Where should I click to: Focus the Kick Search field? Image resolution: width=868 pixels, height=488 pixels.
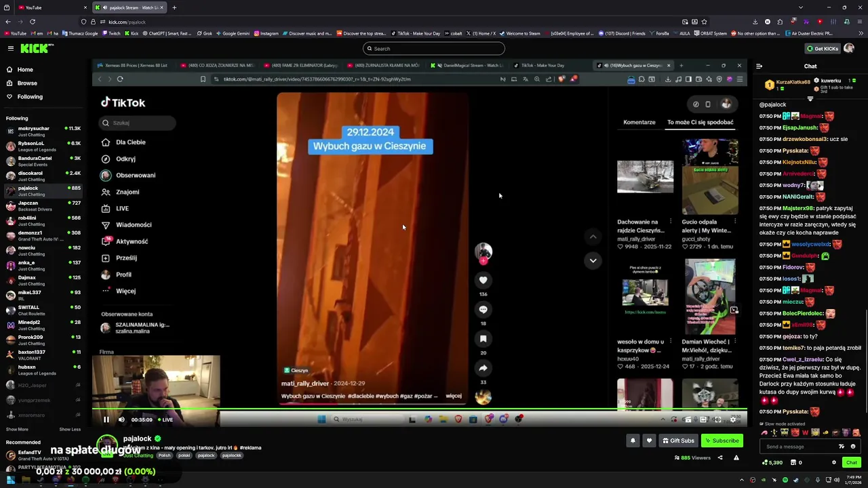(434, 48)
